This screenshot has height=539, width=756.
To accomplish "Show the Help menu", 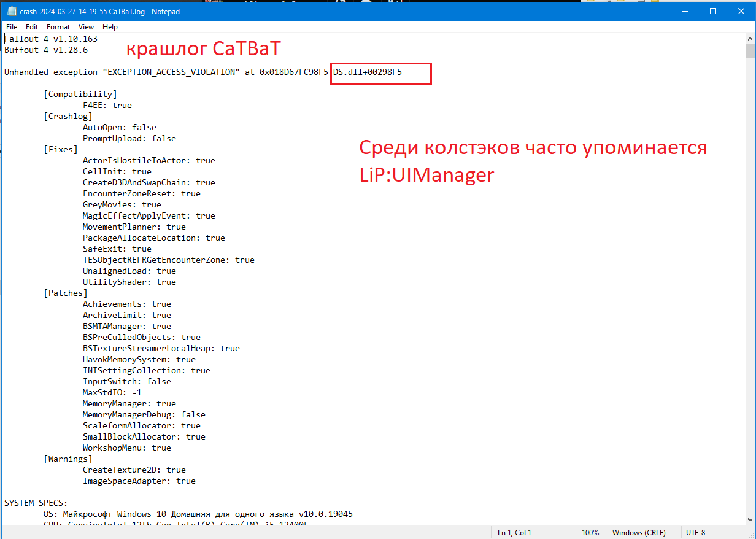I will (110, 27).
